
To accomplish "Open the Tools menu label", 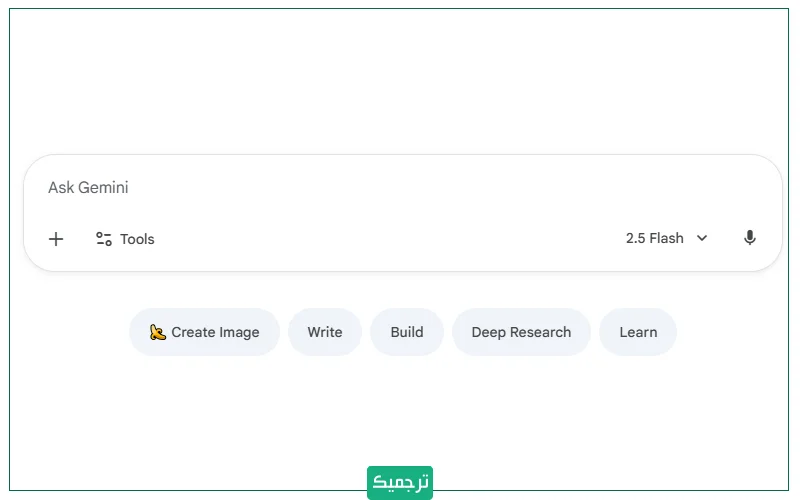I will pyautogui.click(x=137, y=239).
